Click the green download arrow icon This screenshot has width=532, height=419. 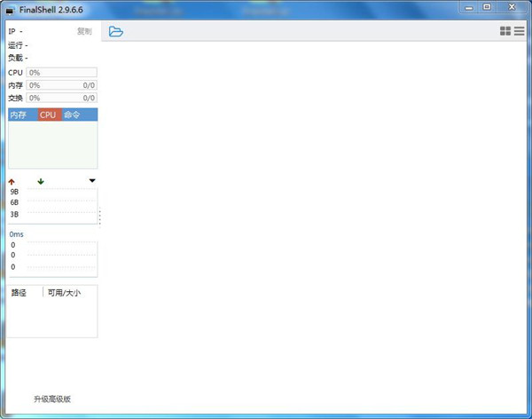pyautogui.click(x=40, y=181)
